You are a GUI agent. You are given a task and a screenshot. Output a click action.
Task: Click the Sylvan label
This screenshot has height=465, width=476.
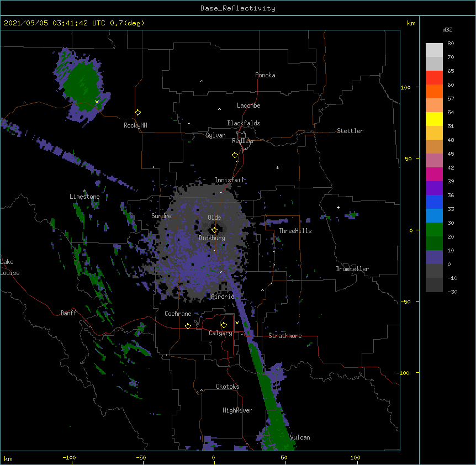coord(215,135)
